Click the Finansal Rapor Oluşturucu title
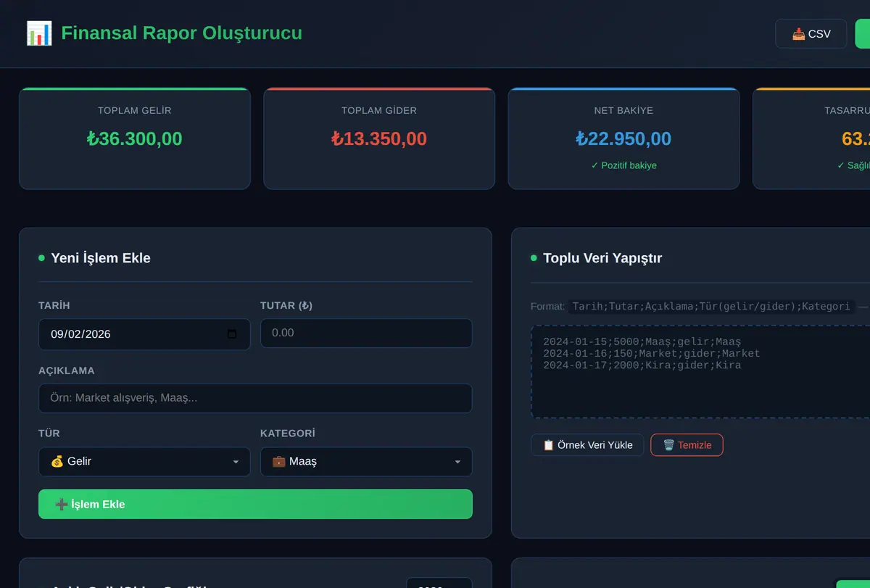The image size is (870, 588). click(181, 33)
